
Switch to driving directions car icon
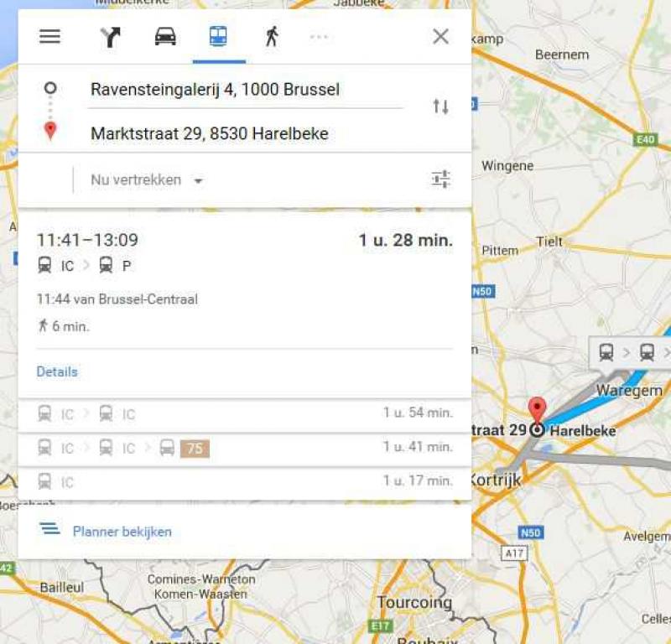pos(165,36)
